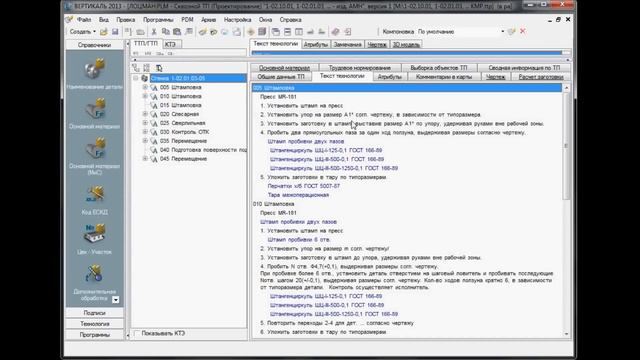Open the PDM menu
The image size is (640, 360).
187,20
